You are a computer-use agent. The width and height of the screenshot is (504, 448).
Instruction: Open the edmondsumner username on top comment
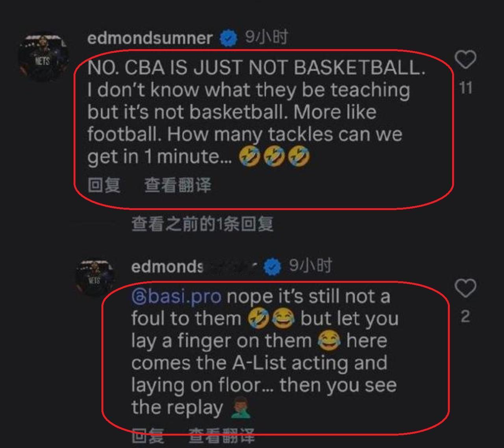(x=150, y=38)
